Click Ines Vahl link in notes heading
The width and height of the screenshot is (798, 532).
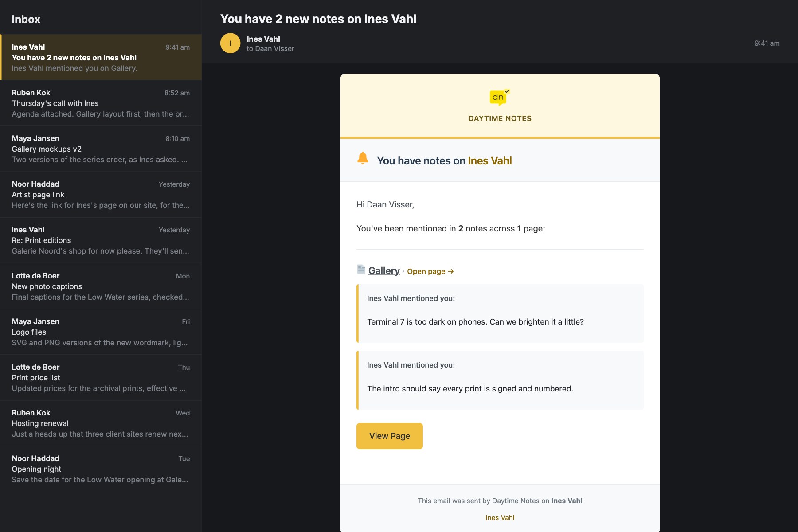coord(490,161)
